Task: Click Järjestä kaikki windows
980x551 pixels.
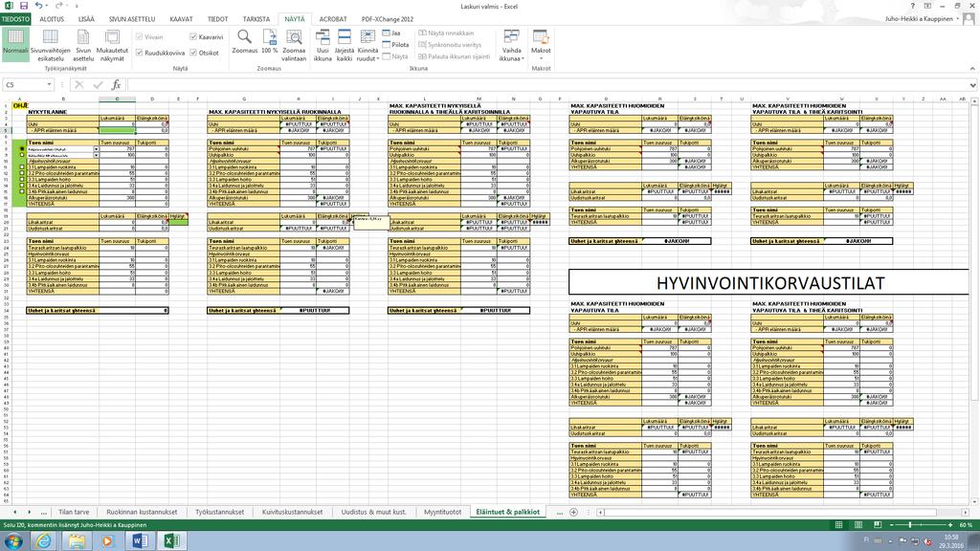Action: pos(345,45)
